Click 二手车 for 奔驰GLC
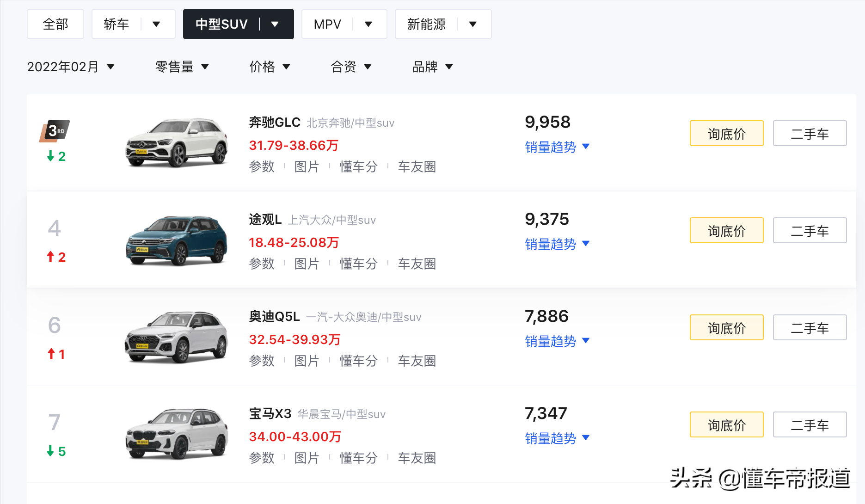 pos(810,133)
